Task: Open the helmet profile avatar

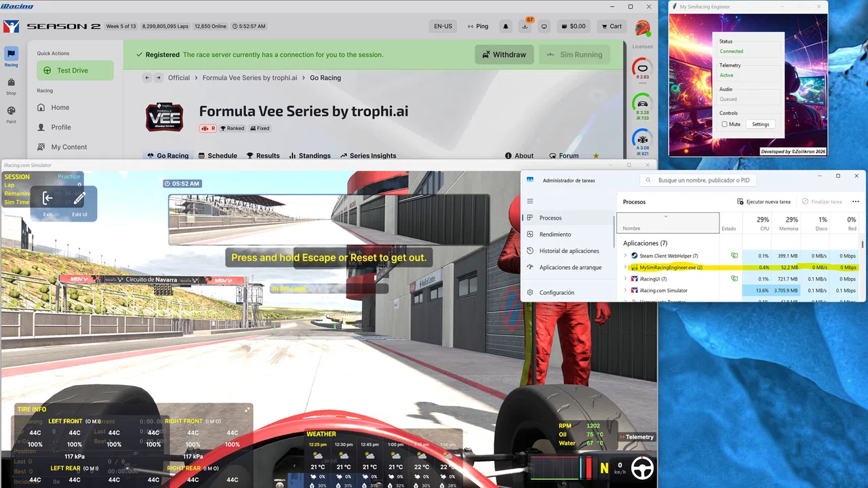Action: [642, 28]
